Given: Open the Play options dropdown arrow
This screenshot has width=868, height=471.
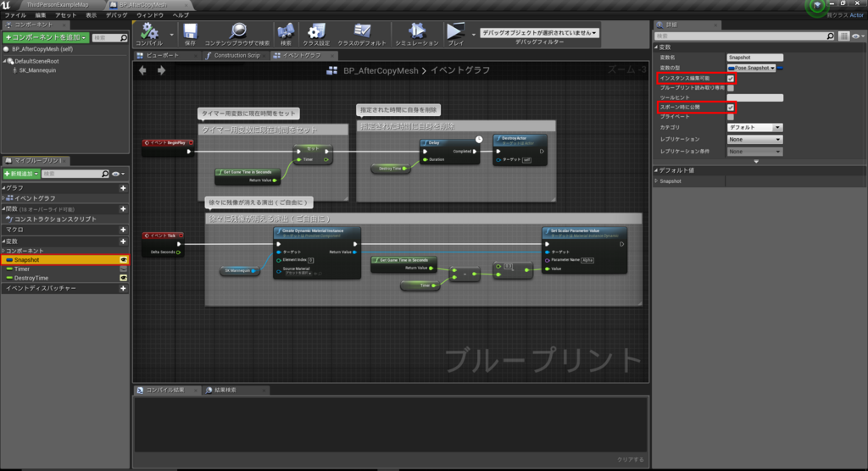Looking at the screenshot, I should 473,35.
